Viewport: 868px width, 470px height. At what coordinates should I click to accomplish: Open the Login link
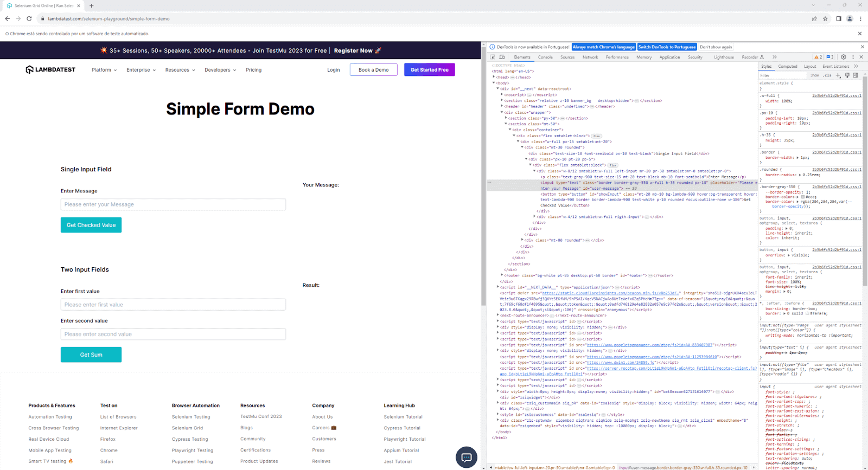click(x=334, y=70)
